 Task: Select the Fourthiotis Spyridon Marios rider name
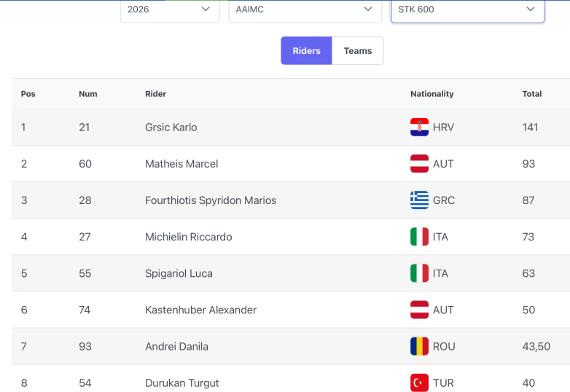211,200
